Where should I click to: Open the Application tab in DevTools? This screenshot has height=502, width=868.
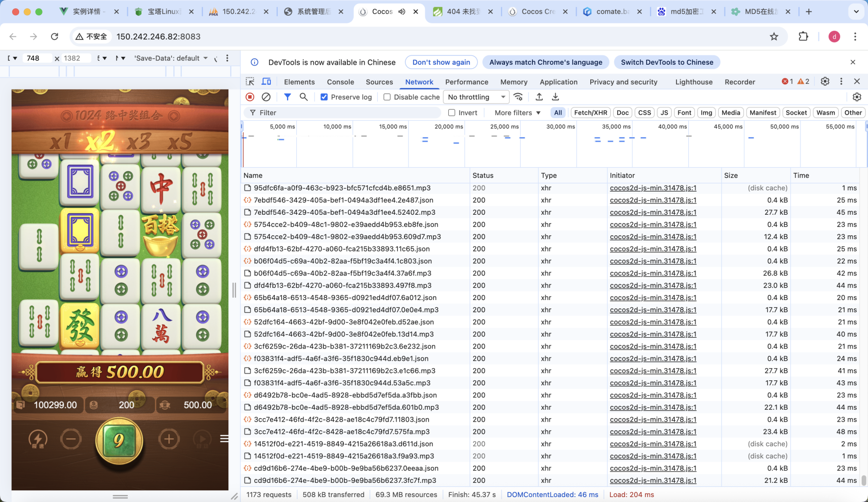(x=558, y=81)
